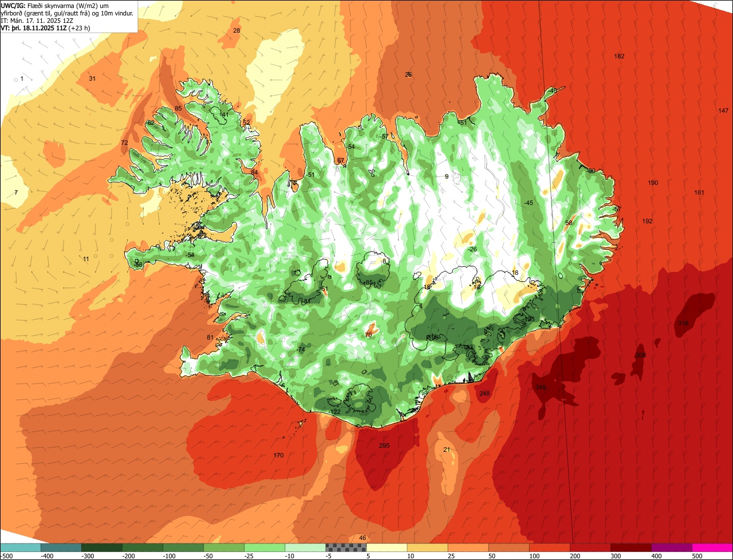Screen dimensions: 733x560
Task: Click the teal -400 to -300 legend swatch
Action: [61, 547]
